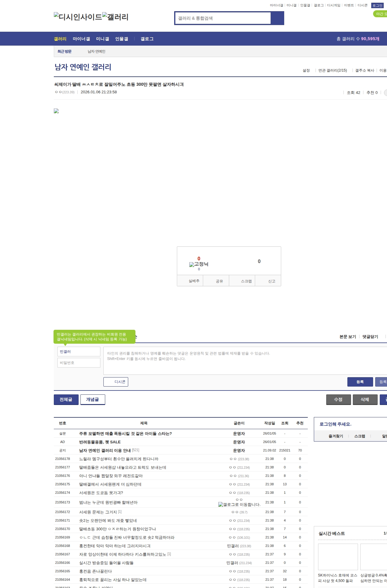Click the 남자 연예인 갤러리 title

point(83,67)
